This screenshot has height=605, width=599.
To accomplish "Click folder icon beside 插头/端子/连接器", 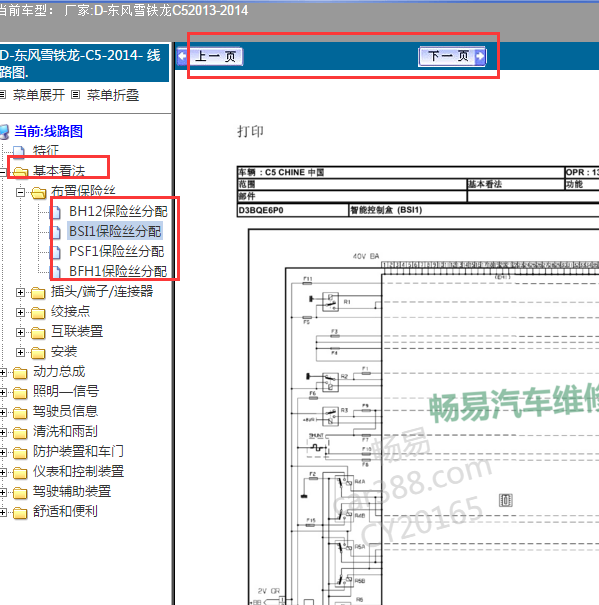I will pos(38,293).
